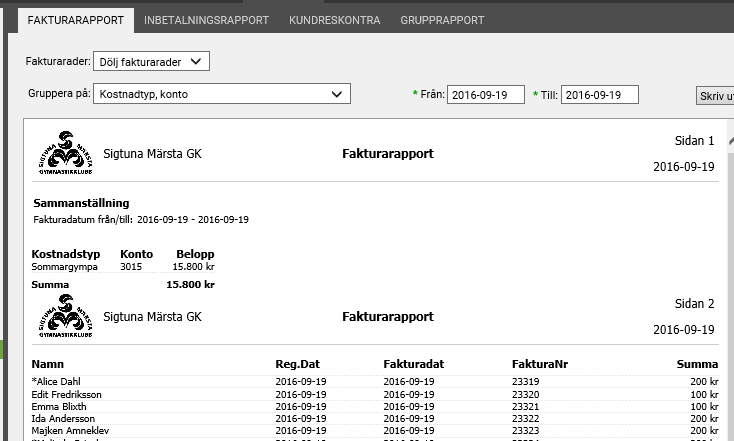Expand the Fakturarader dropdown
734x441 pixels.
(150, 62)
